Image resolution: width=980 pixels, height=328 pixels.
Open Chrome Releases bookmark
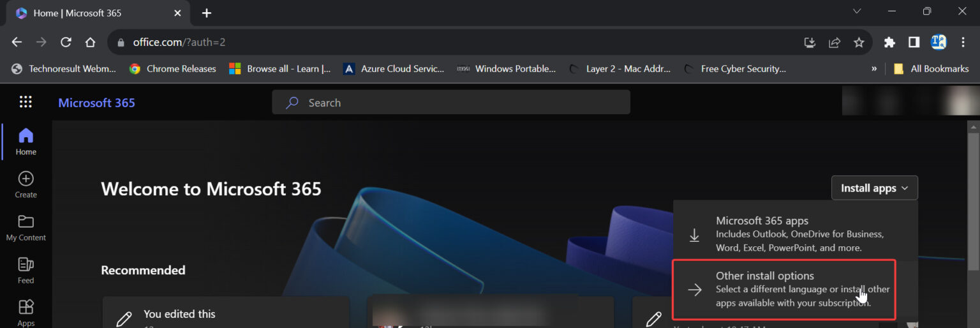tap(172, 69)
